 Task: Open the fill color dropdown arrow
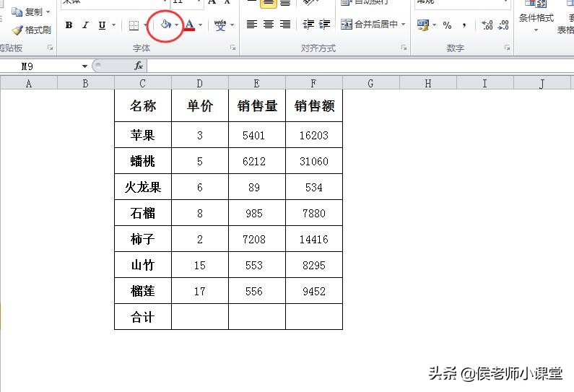click(177, 25)
